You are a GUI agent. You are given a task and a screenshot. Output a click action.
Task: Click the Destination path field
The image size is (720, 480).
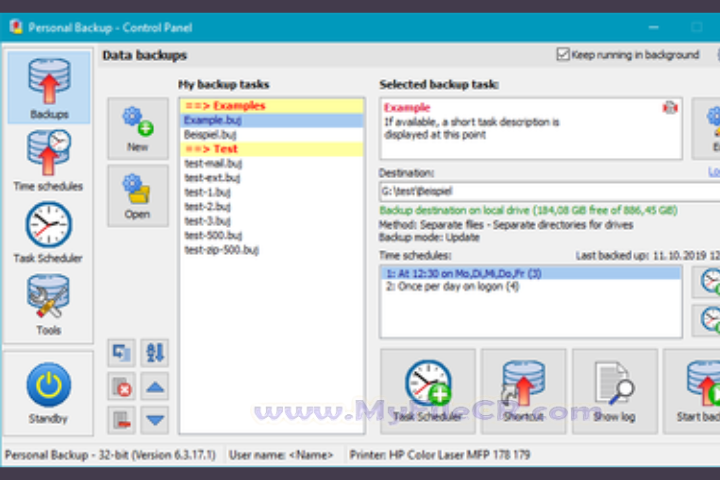550,191
